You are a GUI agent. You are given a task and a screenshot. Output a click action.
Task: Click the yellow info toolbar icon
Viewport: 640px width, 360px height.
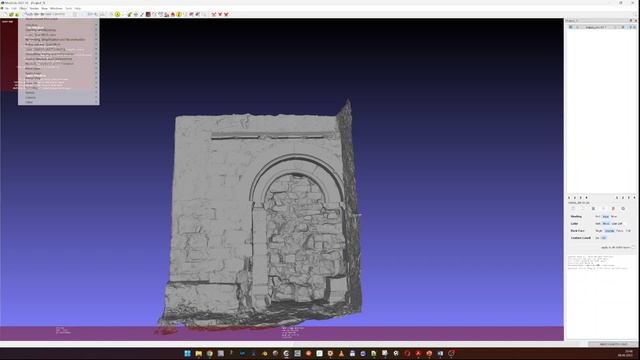tap(179, 14)
